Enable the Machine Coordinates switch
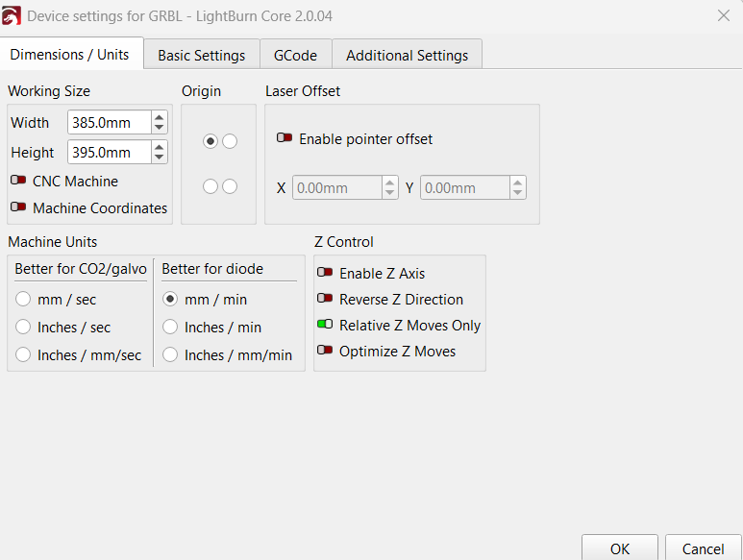The image size is (743, 560). [x=18, y=207]
